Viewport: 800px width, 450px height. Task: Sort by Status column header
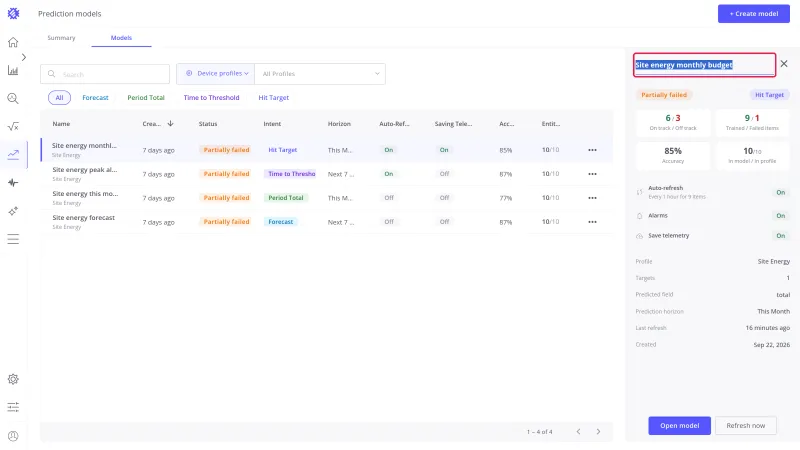(208, 123)
